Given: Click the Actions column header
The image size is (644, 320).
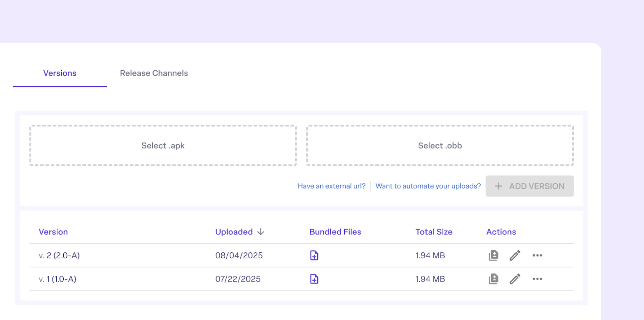Looking at the screenshot, I should tap(501, 232).
